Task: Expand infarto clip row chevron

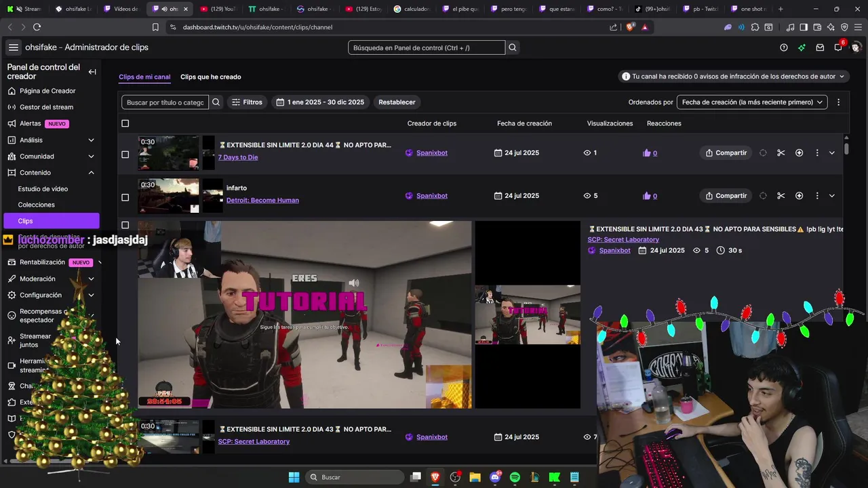Action: [832, 196]
